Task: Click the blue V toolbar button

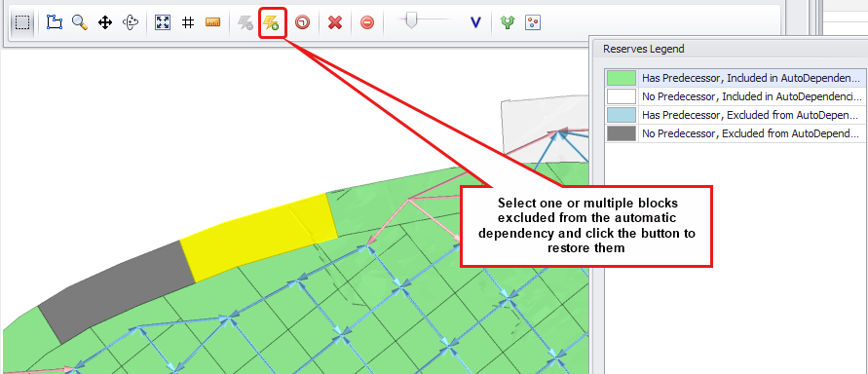Action: coord(475,22)
